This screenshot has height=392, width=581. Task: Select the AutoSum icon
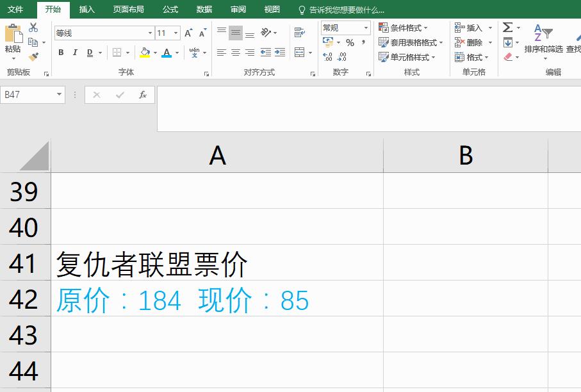click(x=508, y=27)
